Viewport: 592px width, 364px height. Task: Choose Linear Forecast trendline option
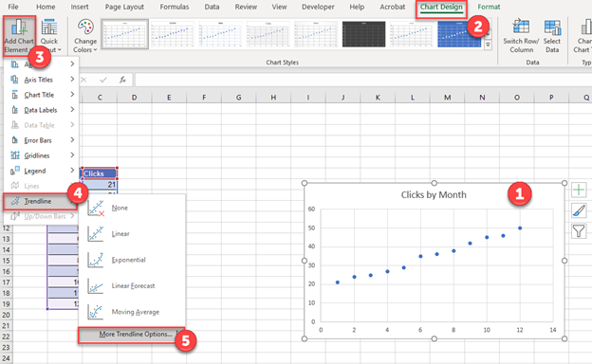coord(132,286)
